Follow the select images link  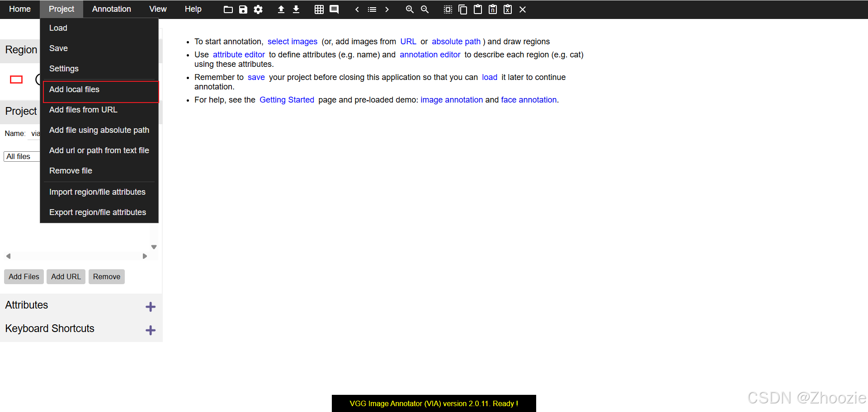pyautogui.click(x=292, y=42)
